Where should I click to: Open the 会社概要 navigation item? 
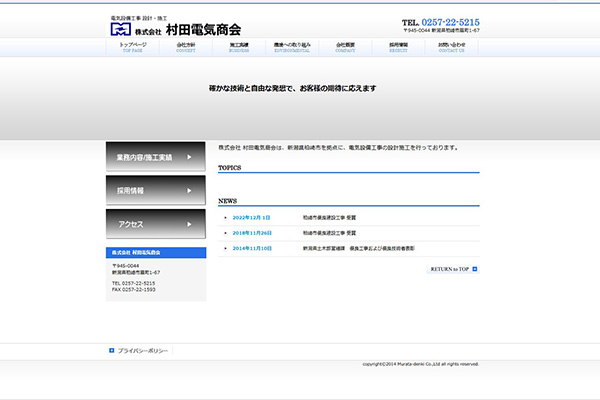coord(345,47)
